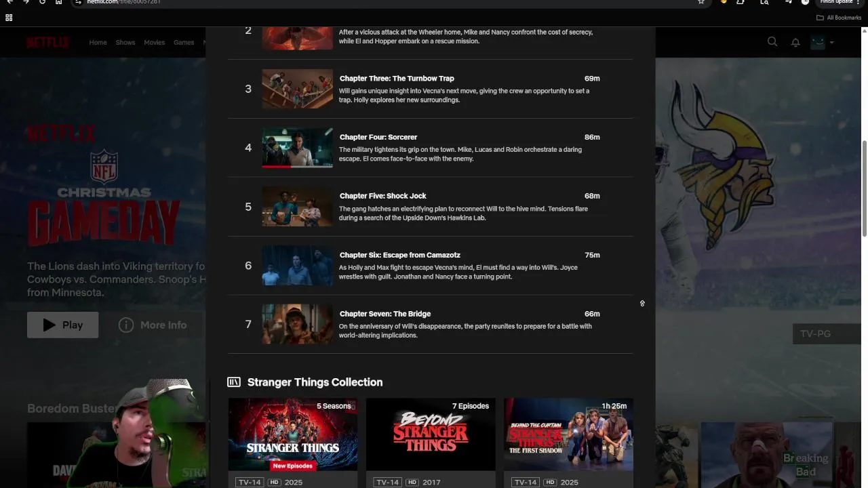Click episode number 7

point(248,324)
